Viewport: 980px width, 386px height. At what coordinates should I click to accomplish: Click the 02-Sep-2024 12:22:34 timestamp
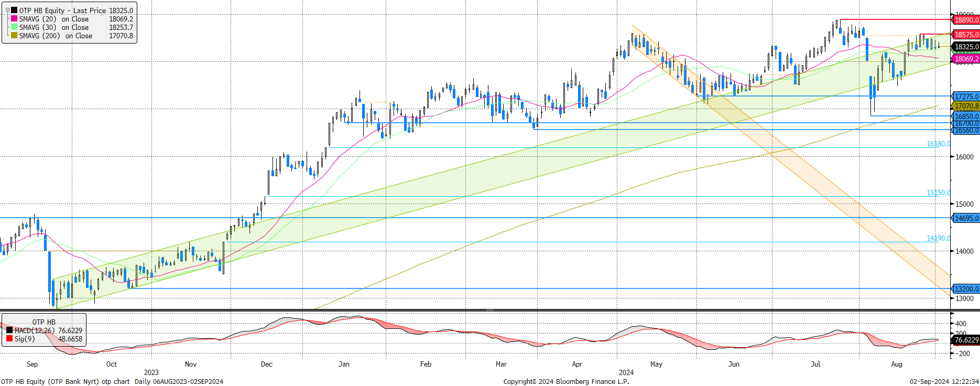(x=944, y=382)
